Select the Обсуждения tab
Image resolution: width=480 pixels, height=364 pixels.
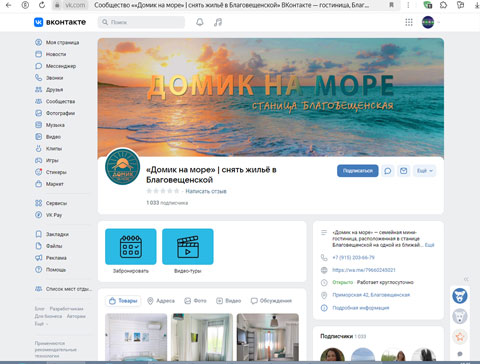271,301
